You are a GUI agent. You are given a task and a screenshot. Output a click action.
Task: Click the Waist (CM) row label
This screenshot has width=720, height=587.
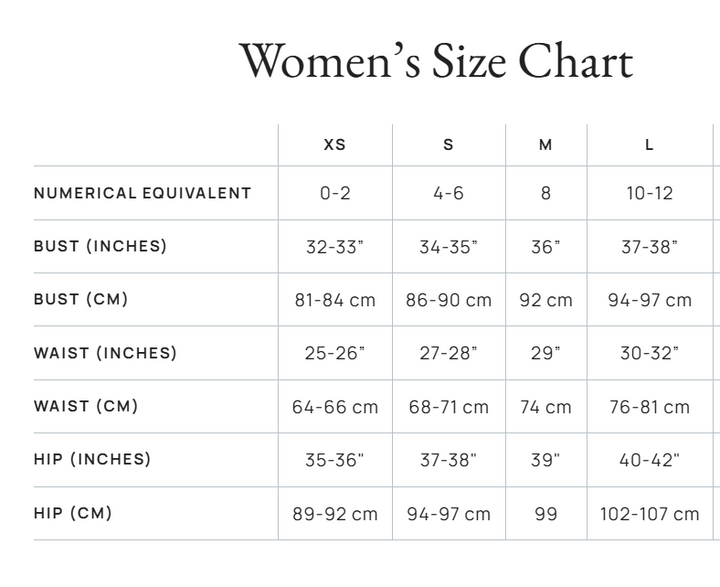point(86,406)
